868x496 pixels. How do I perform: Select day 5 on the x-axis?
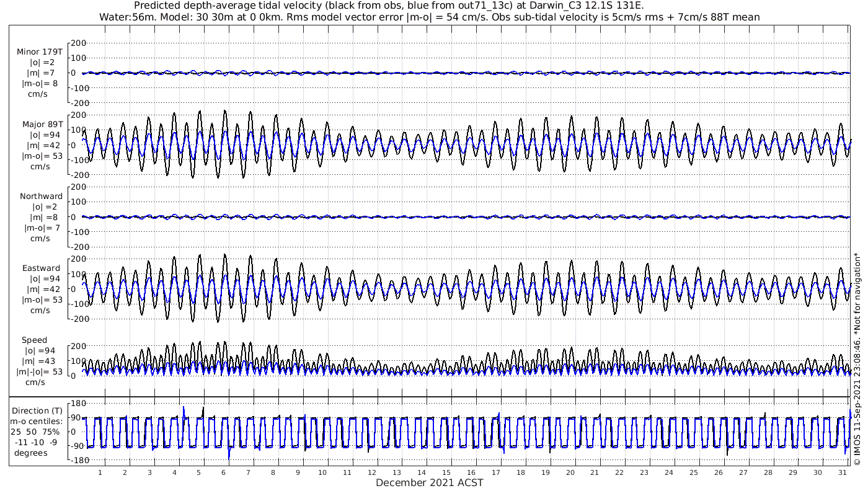[x=199, y=472]
